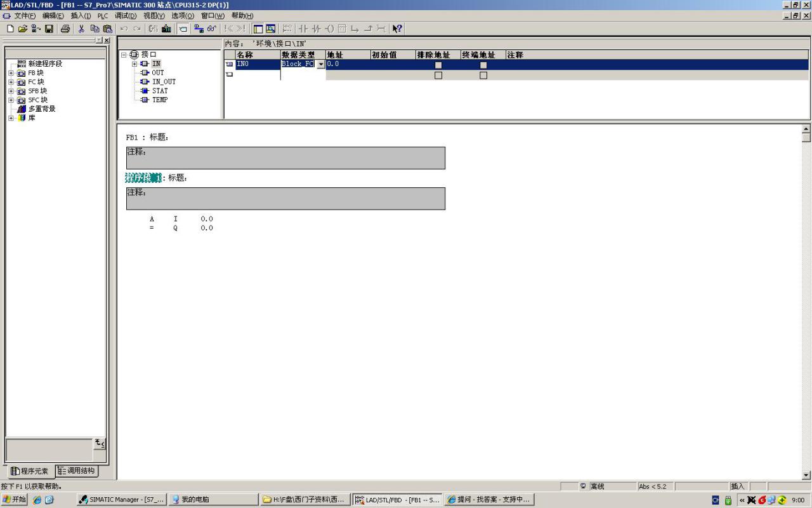This screenshot has width=812, height=508.
Task: Click the Overviews panel toggle icon
Action: click(258, 29)
